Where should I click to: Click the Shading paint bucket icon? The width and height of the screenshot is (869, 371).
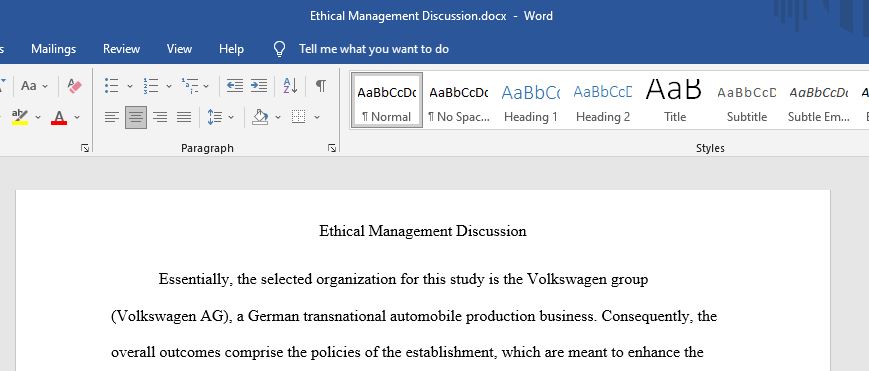click(260, 117)
